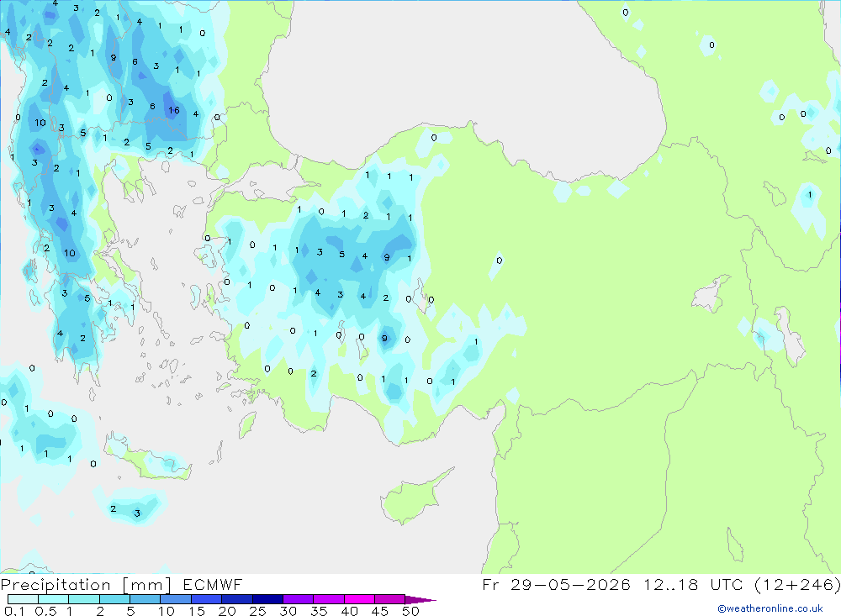Screen dimensions: 841x616
Task: Open the weatheronline.co.uk copyright link
Action: 770,608
